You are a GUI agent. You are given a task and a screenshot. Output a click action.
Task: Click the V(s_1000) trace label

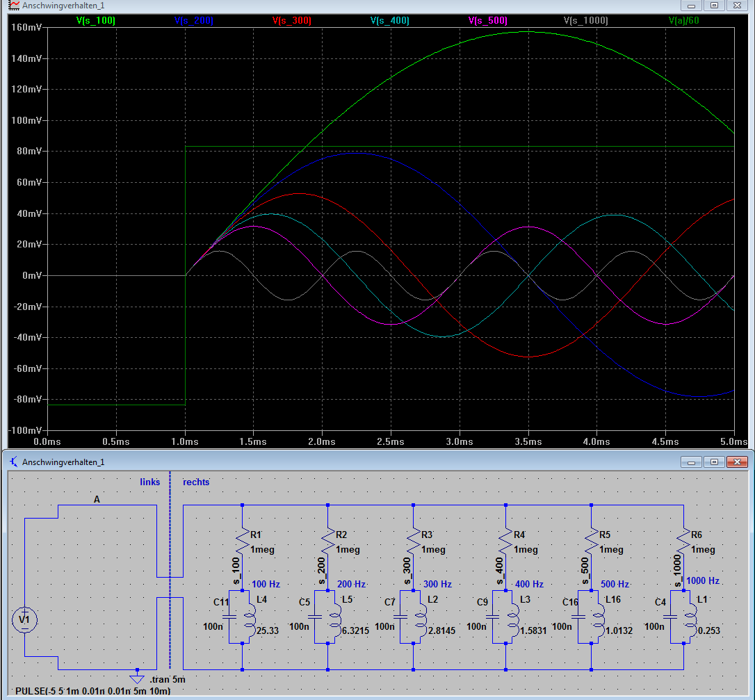click(585, 21)
